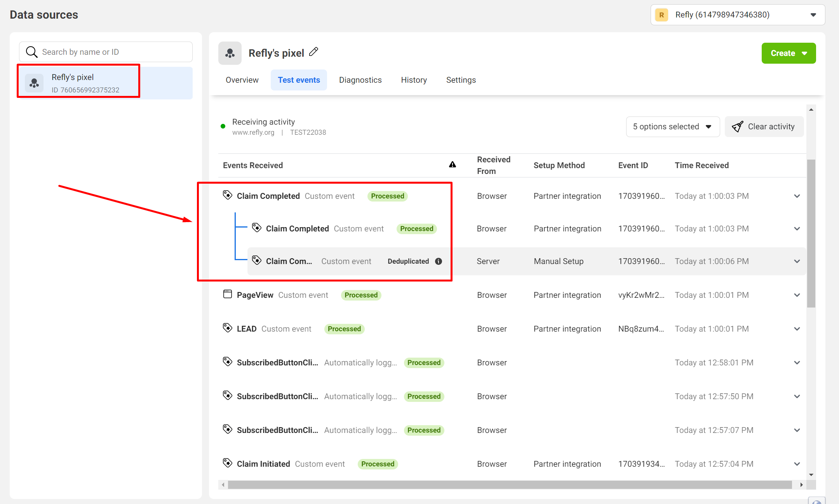
Task: Click the Event ID column header
Action: [633, 165]
